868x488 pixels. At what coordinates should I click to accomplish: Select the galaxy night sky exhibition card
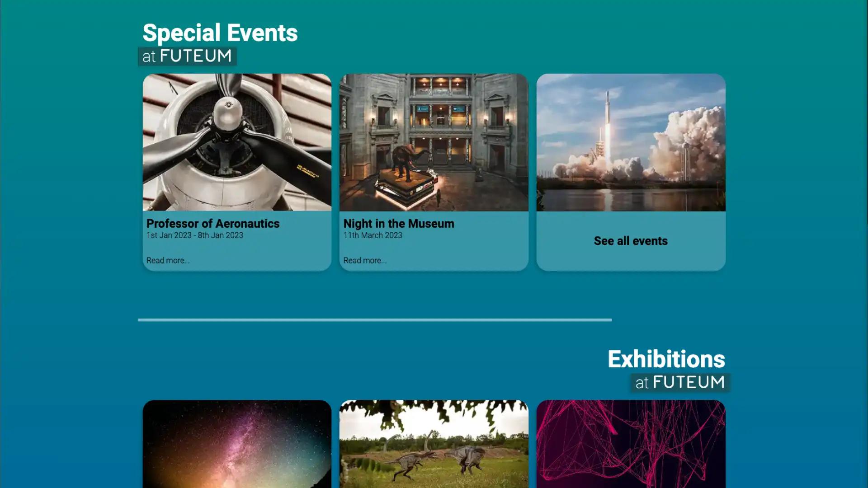click(x=237, y=444)
